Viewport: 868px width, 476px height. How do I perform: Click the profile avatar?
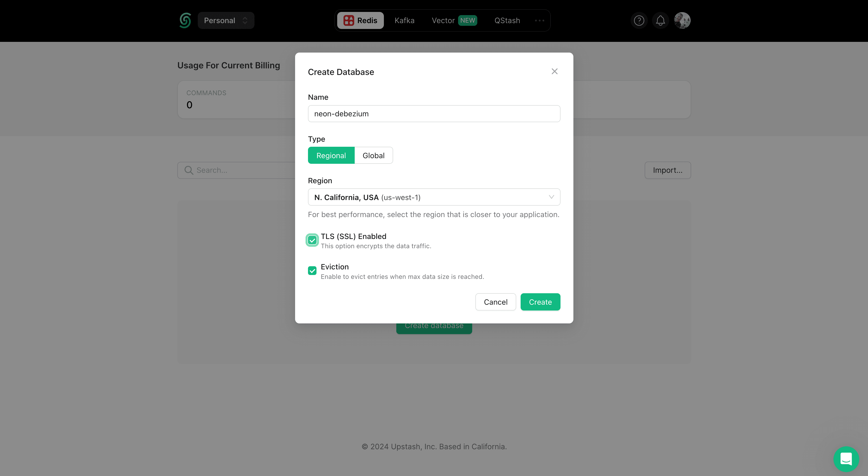682,20
